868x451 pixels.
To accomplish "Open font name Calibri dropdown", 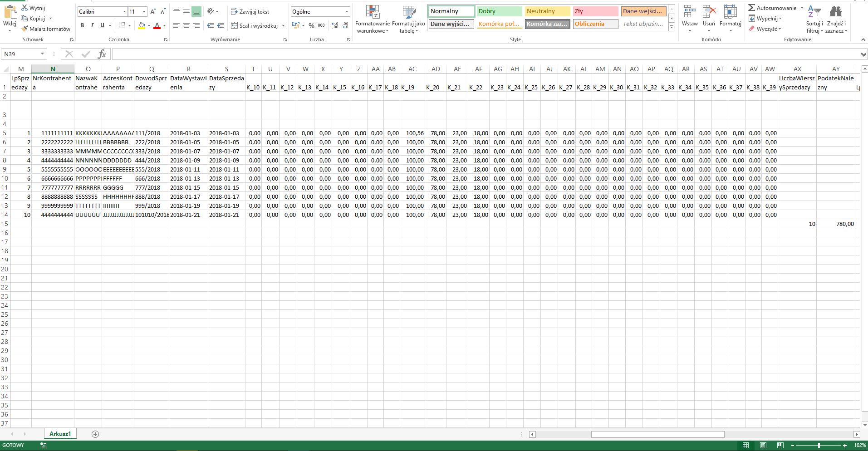I will 124,11.
